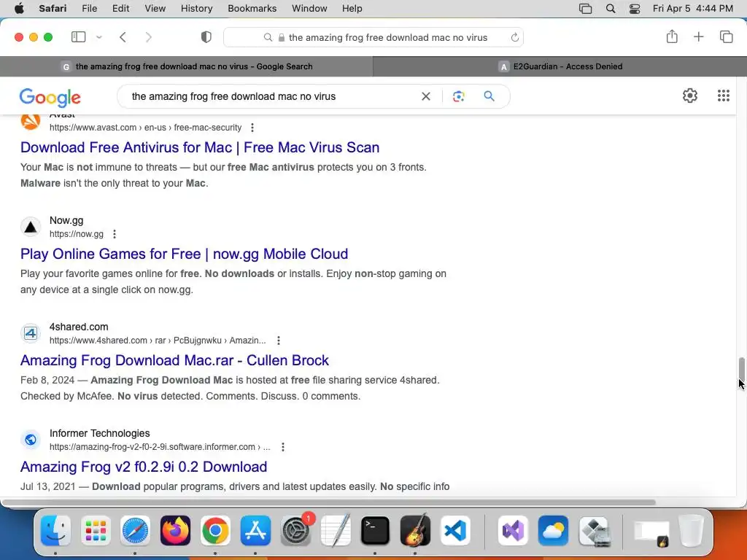The height and width of the screenshot is (560, 747).
Task: Open Spotlight search in the menu bar
Action: pyautogui.click(x=611, y=9)
